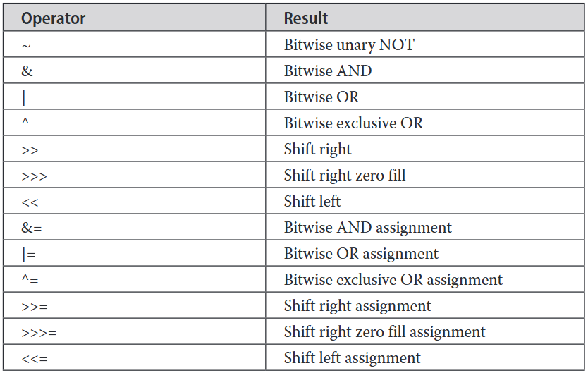Click the 'Shift right zero fill' result cell
The width and height of the screenshot is (588, 373).
coord(345,176)
